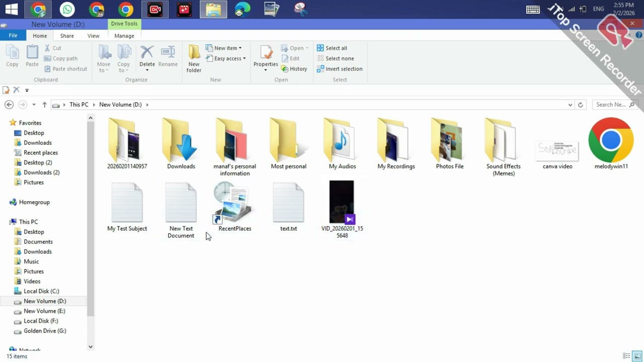
Task: Select the My Recordings folder
Action: pos(396,143)
